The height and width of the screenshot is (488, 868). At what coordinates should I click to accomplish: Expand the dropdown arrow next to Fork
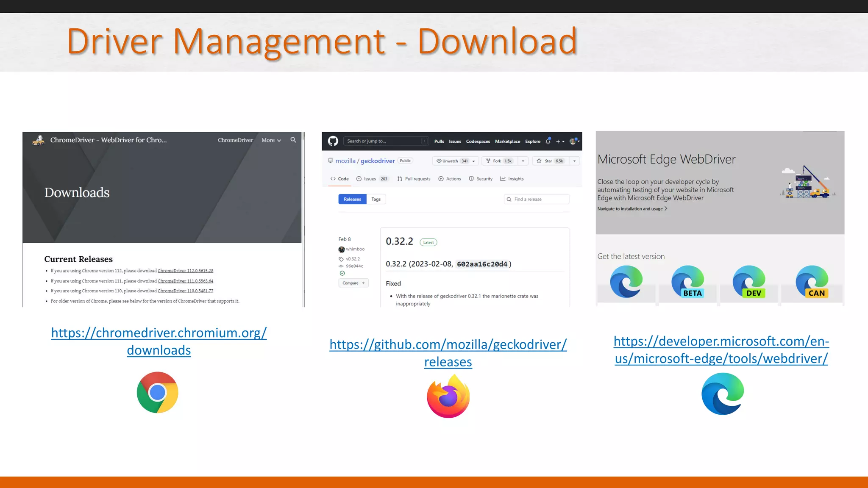click(523, 161)
